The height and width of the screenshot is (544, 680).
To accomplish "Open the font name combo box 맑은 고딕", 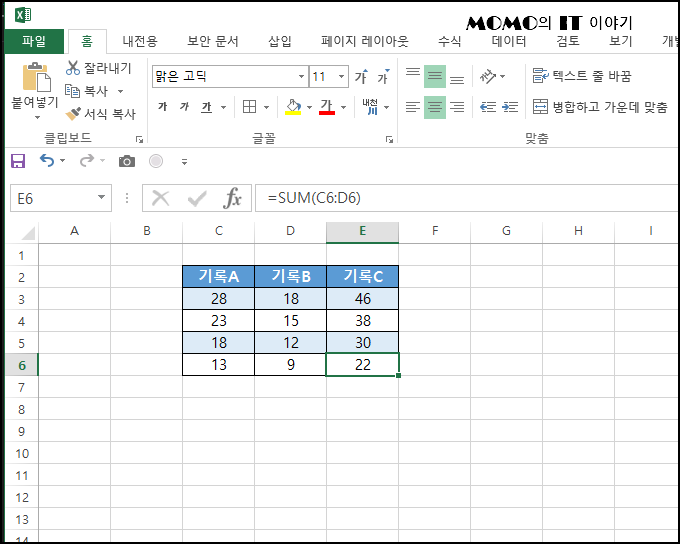I will [x=230, y=77].
